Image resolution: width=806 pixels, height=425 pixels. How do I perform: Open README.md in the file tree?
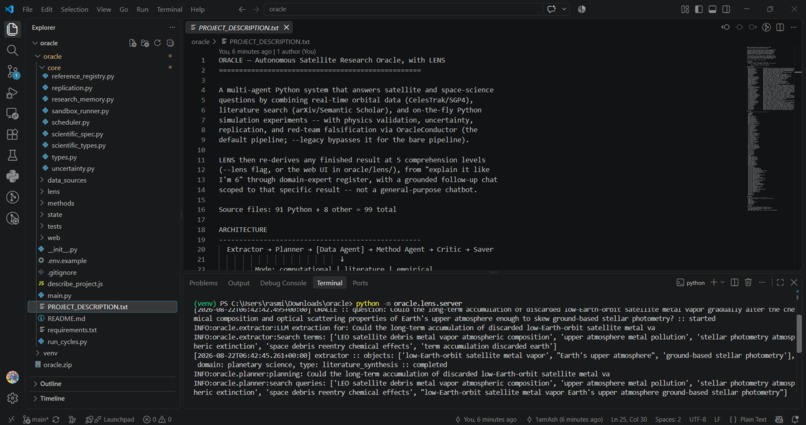click(66, 319)
